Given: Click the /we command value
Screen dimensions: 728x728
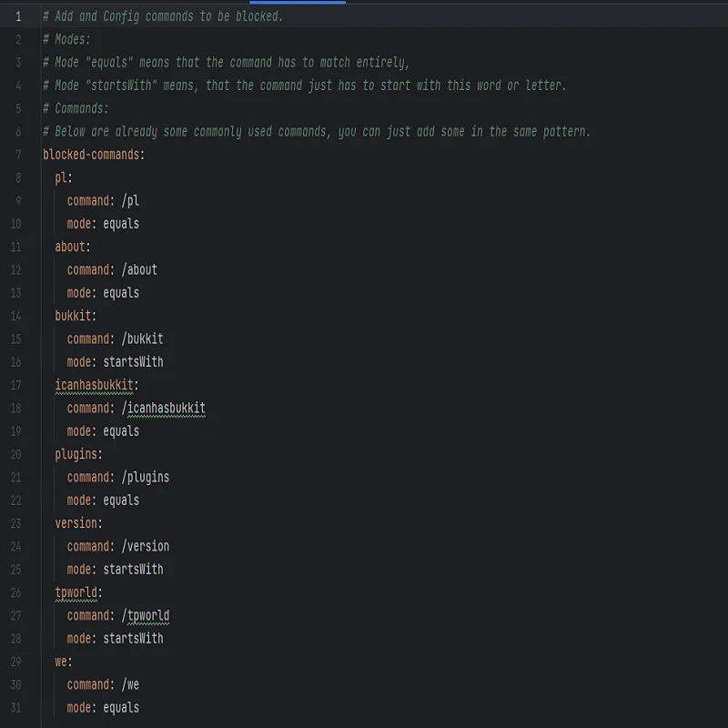Looking at the screenshot, I should click(130, 685).
